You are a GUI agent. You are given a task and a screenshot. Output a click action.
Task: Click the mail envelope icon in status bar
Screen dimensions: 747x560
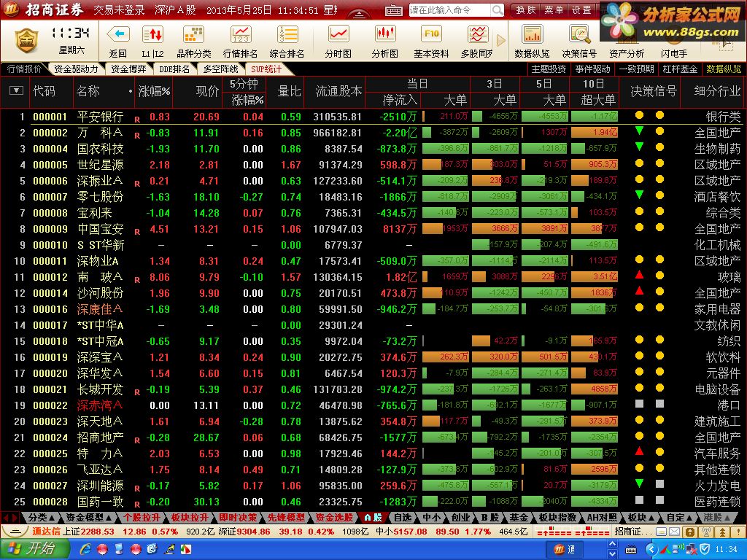(x=674, y=532)
